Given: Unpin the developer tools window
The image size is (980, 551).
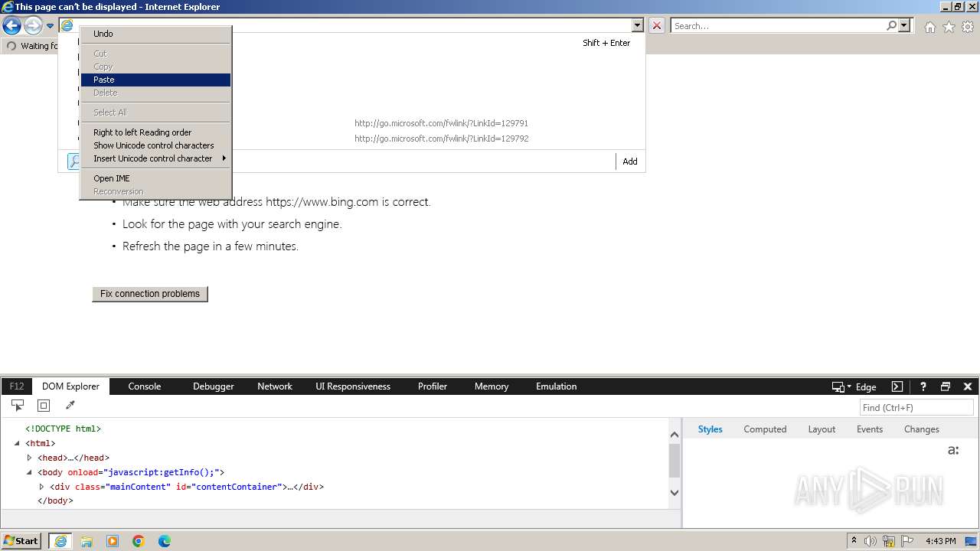Looking at the screenshot, I should tap(946, 386).
